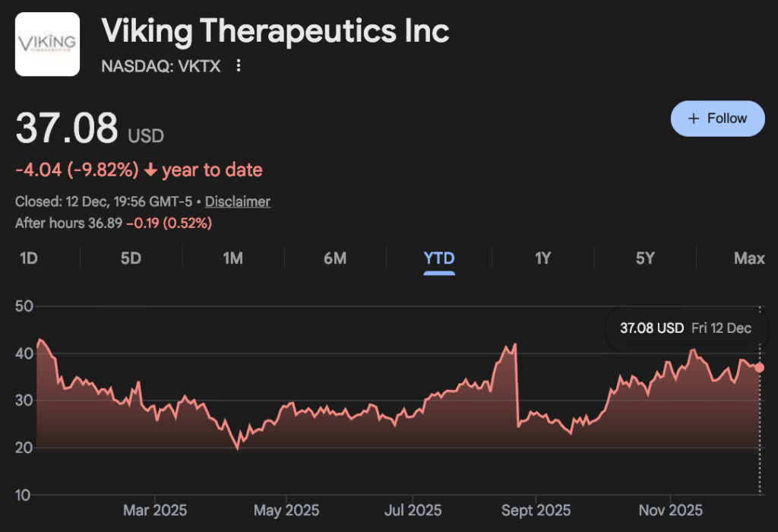Click the NASDAQ: VKTX ticker text

tap(161, 66)
